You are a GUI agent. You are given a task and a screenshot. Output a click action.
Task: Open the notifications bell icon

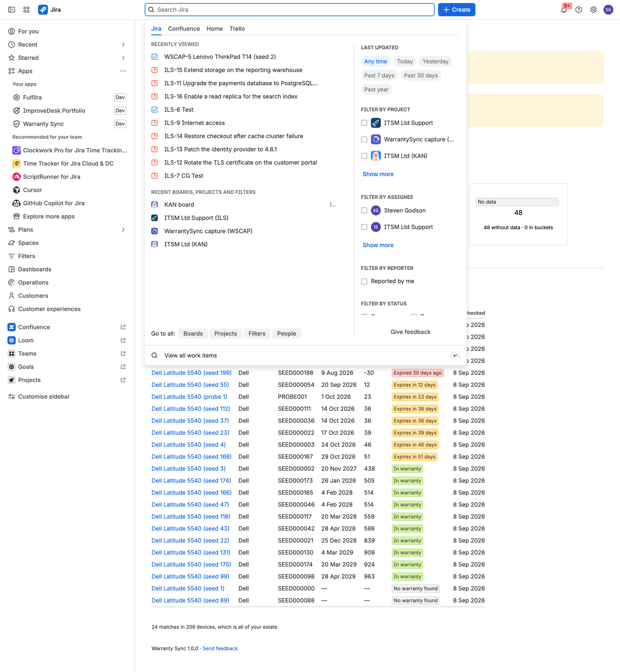pyautogui.click(x=564, y=10)
